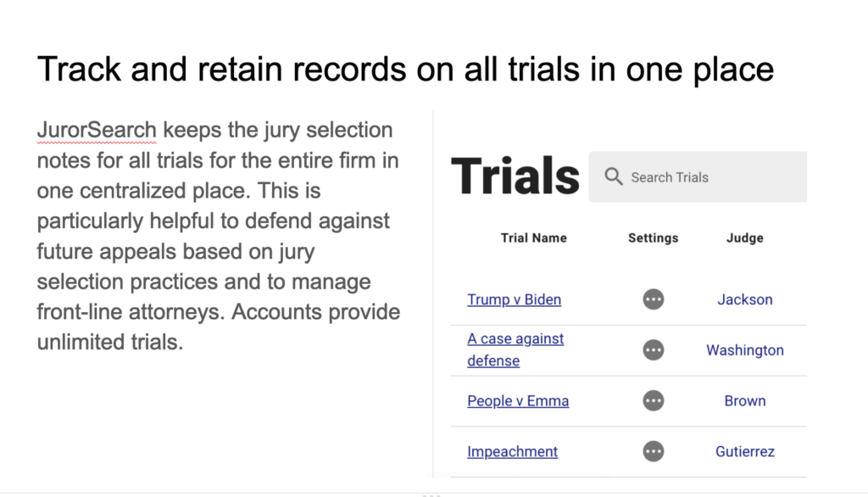The width and height of the screenshot is (868, 497).
Task: Sort by Trial Name column header
Action: coord(534,237)
